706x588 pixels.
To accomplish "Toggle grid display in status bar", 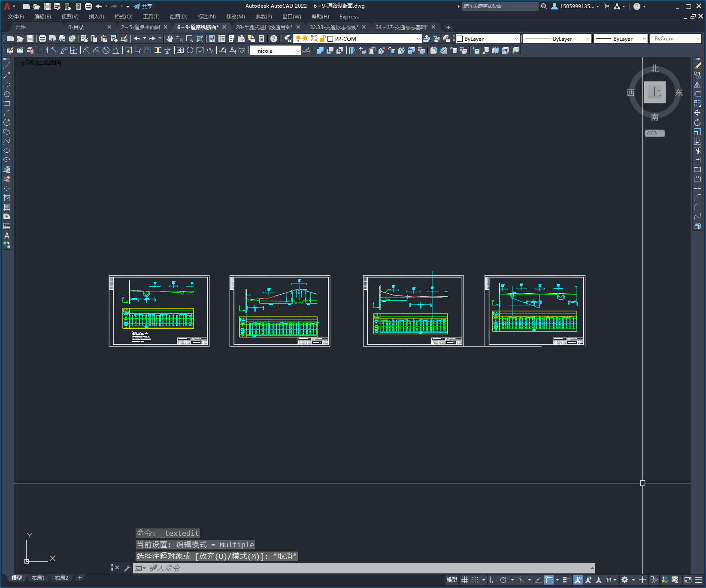I will pyautogui.click(x=465, y=580).
